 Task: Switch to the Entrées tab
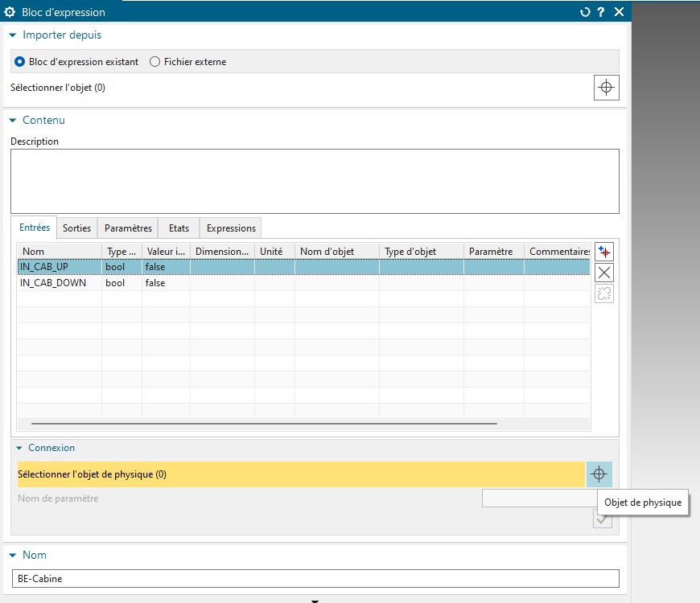point(35,228)
